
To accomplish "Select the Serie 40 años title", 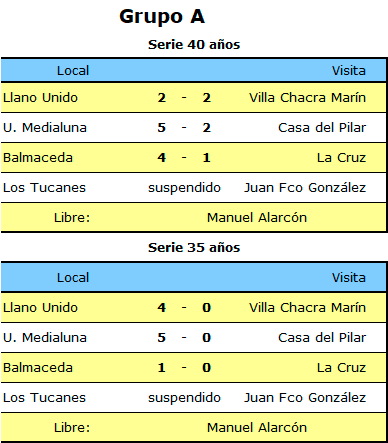I will point(194,44).
